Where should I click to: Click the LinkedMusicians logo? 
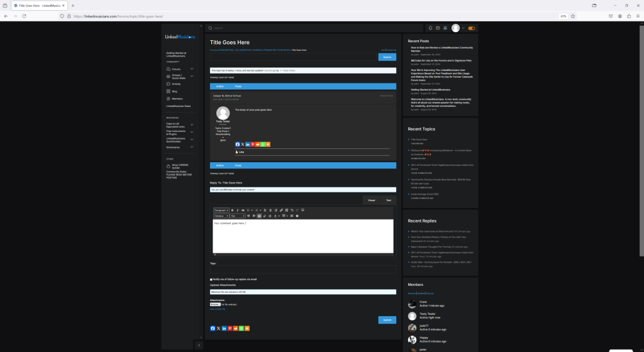coord(180,36)
